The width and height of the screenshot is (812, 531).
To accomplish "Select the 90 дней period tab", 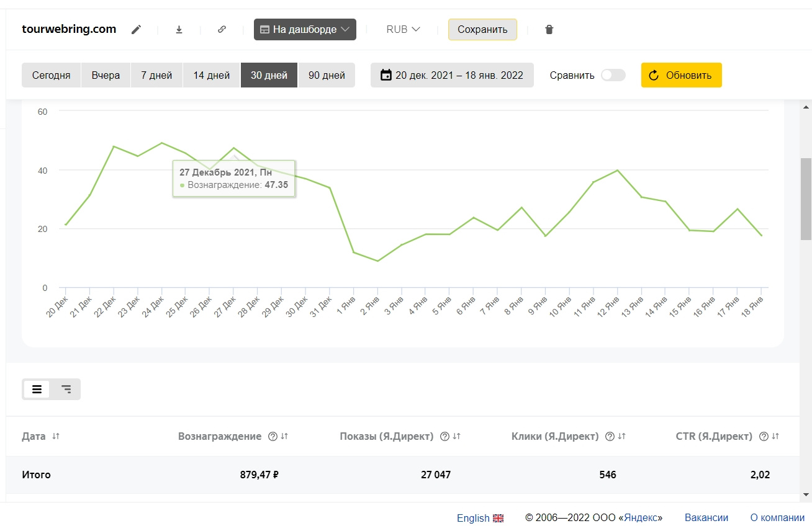I will 327,75.
